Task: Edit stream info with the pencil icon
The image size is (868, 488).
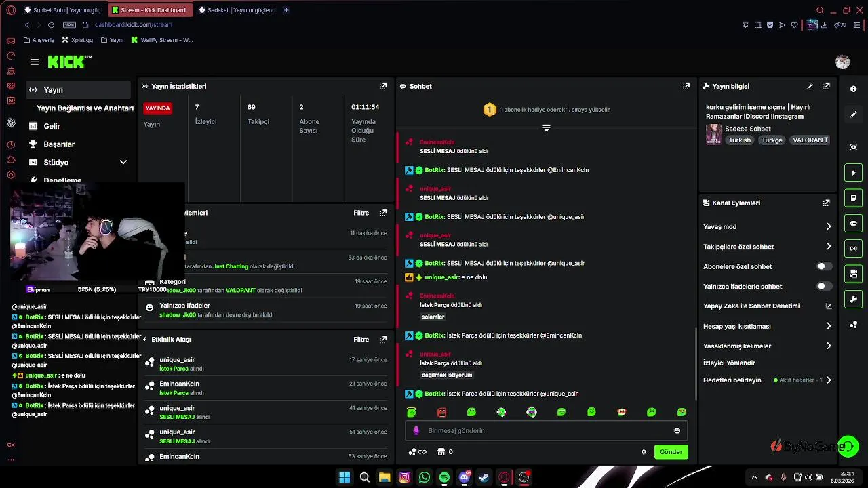Action: click(810, 86)
